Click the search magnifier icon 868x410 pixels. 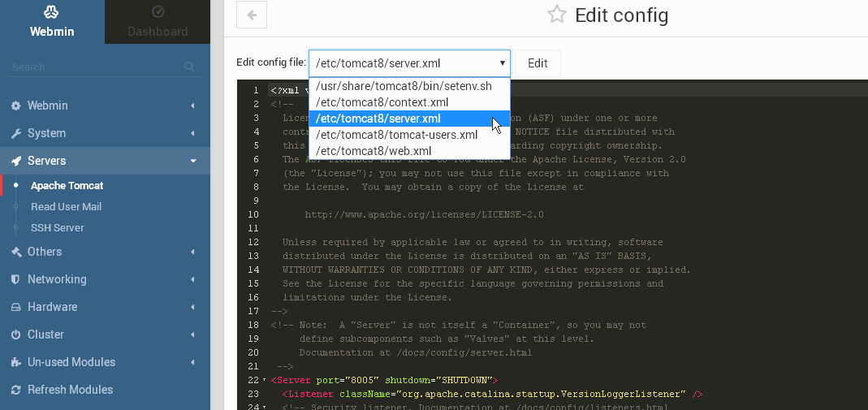[189, 67]
